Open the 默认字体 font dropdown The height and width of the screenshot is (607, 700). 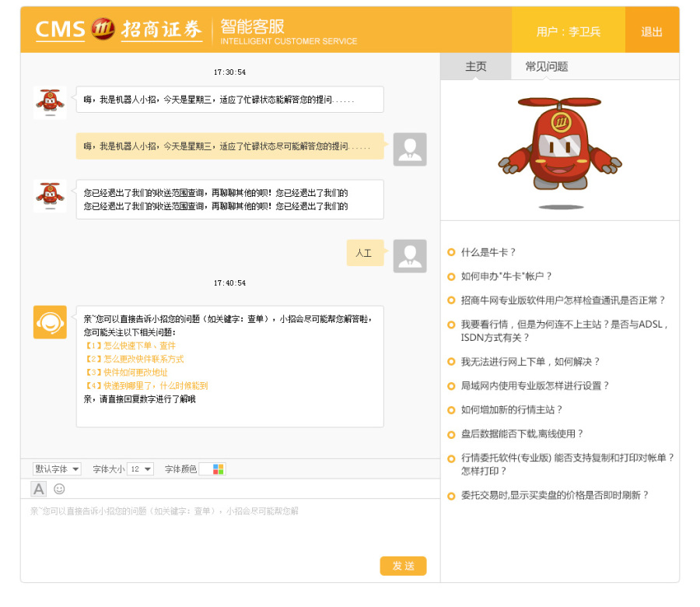[55, 469]
